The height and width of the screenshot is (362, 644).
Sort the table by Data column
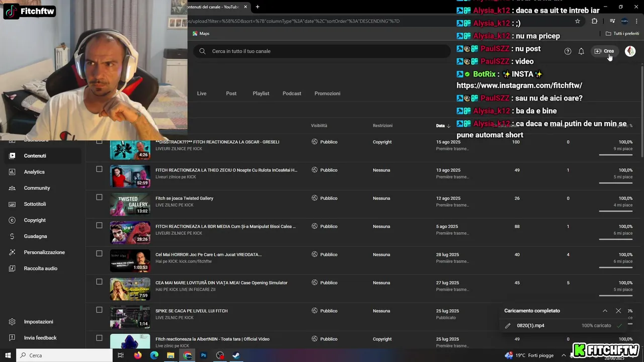443,126
